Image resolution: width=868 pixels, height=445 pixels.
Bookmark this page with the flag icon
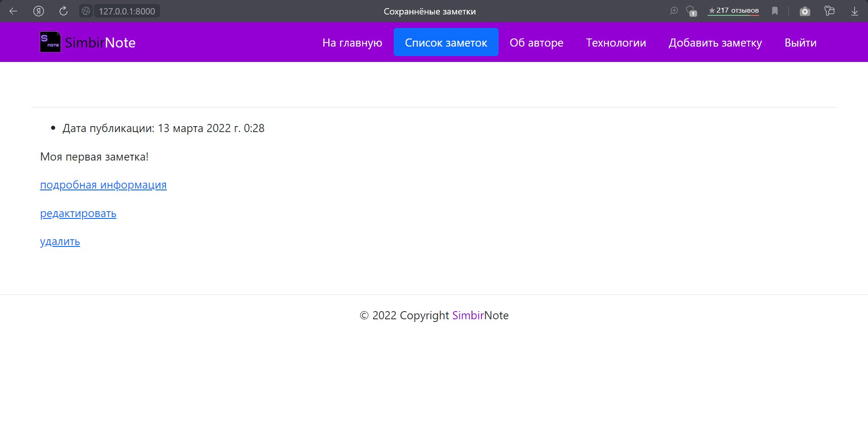pyautogui.click(x=775, y=11)
